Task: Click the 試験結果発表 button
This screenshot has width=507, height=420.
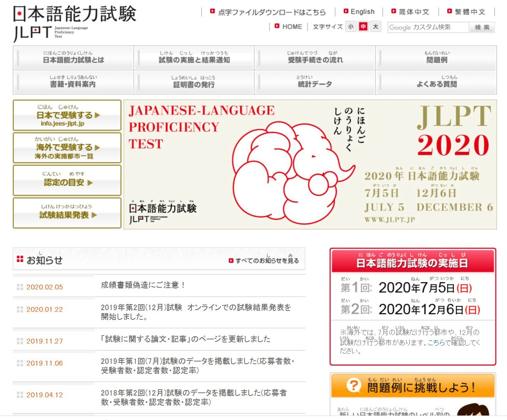Action: (67, 213)
